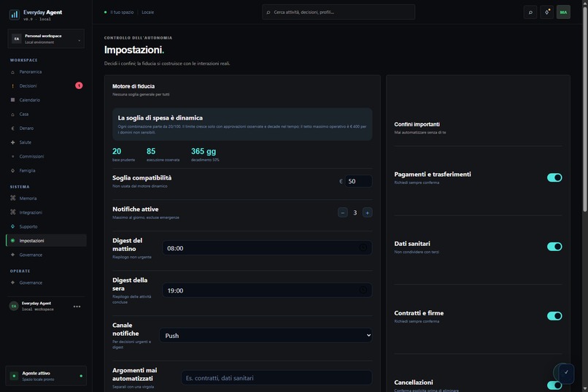Open the Decisioni sidebar item

(46, 86)
